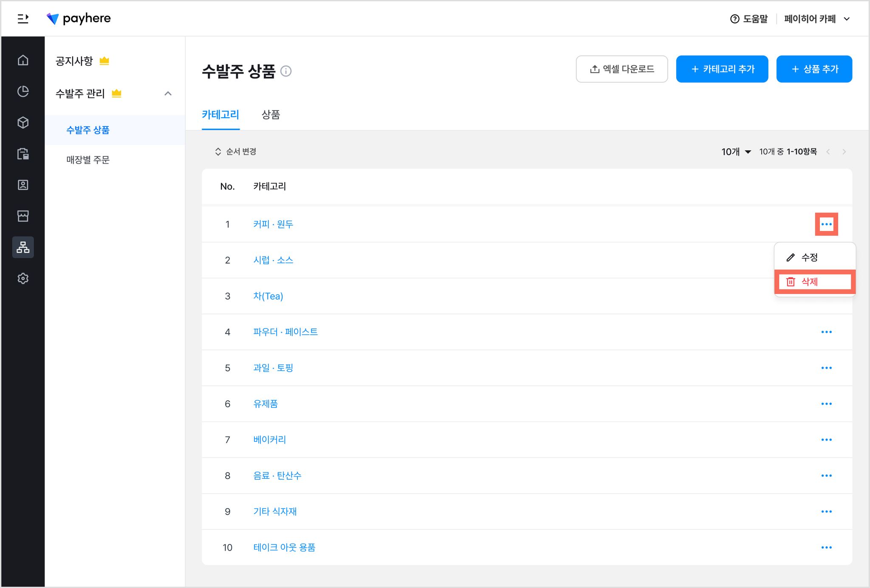
Task: Open more options for 베이커리 row
Action: (826, 440)
